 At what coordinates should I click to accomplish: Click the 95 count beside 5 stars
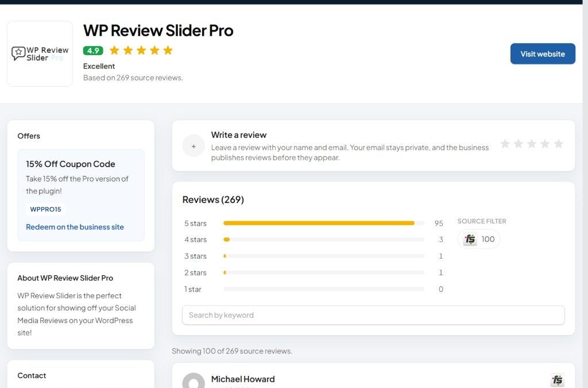(439, 223)
